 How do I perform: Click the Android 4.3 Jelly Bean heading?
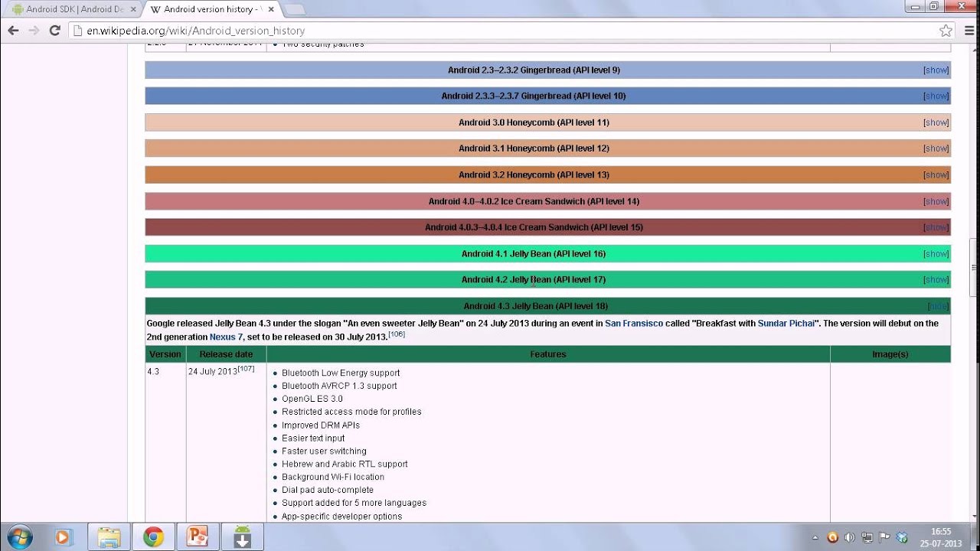536,306
